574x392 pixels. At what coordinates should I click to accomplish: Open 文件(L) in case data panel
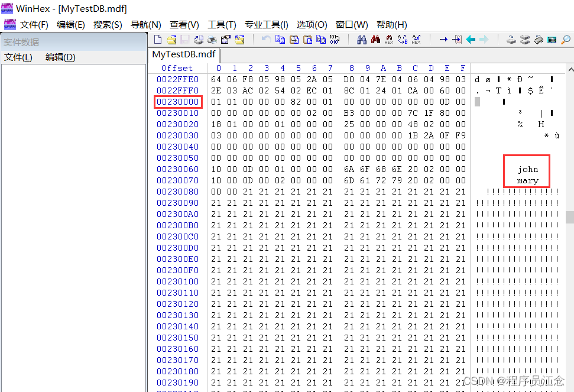[18, 57]
